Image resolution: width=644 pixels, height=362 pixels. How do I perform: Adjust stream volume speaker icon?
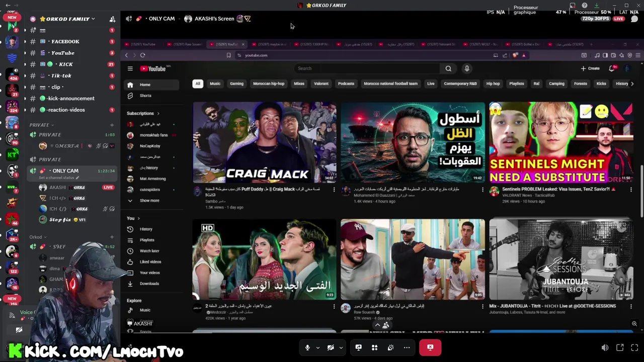click(x=605, y=347)
